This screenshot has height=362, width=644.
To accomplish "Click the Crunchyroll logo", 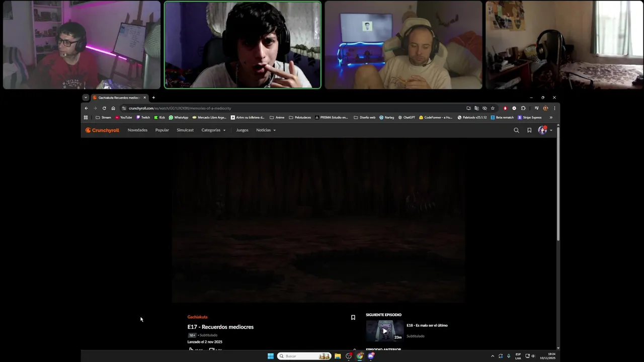I will click(x=102, y=130).
